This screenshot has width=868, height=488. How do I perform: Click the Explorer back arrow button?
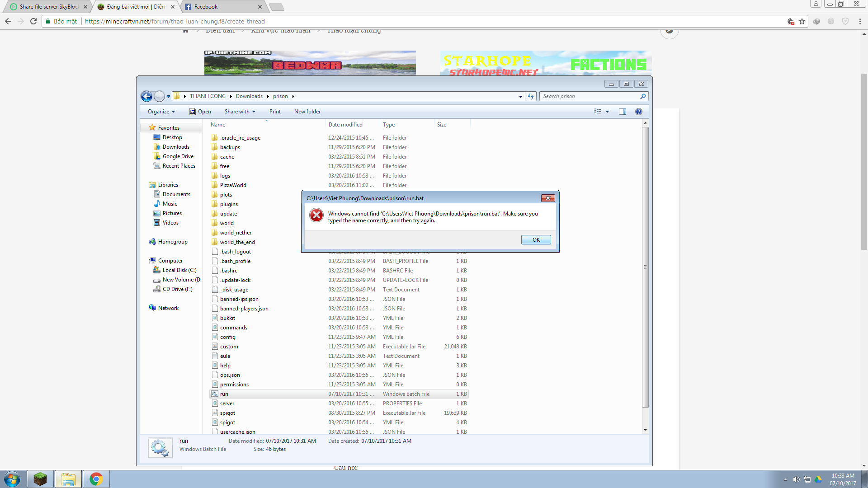coord(146,96)
